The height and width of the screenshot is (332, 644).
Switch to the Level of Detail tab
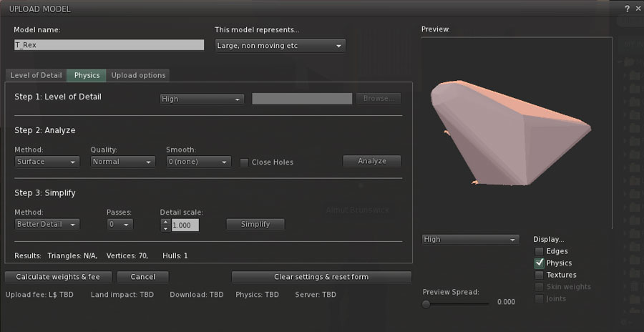[36, 75]
